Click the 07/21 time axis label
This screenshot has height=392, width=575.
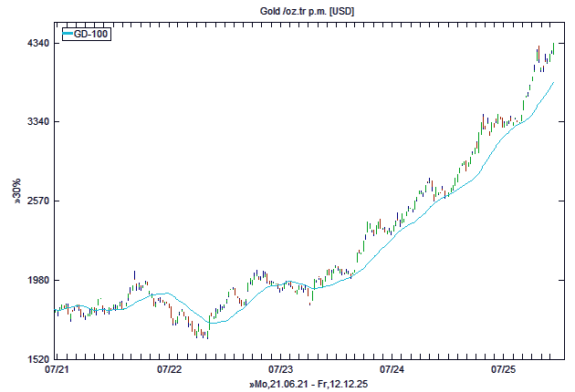click(x=57, y=370)
